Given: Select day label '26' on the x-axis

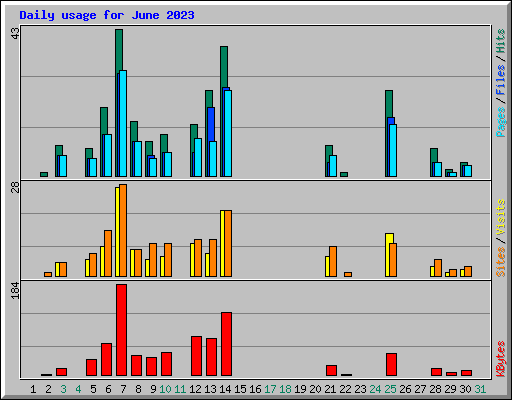Looking at the screenshot, I should pyautogui.click(x=405, y=389).
